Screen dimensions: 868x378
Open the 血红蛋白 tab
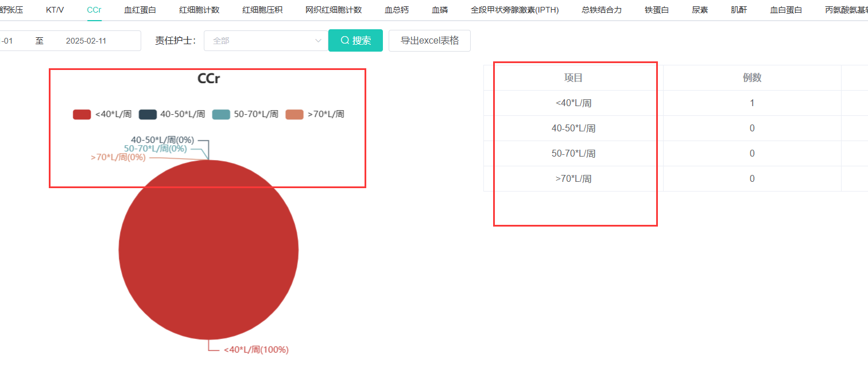click(x=140, y=10)
